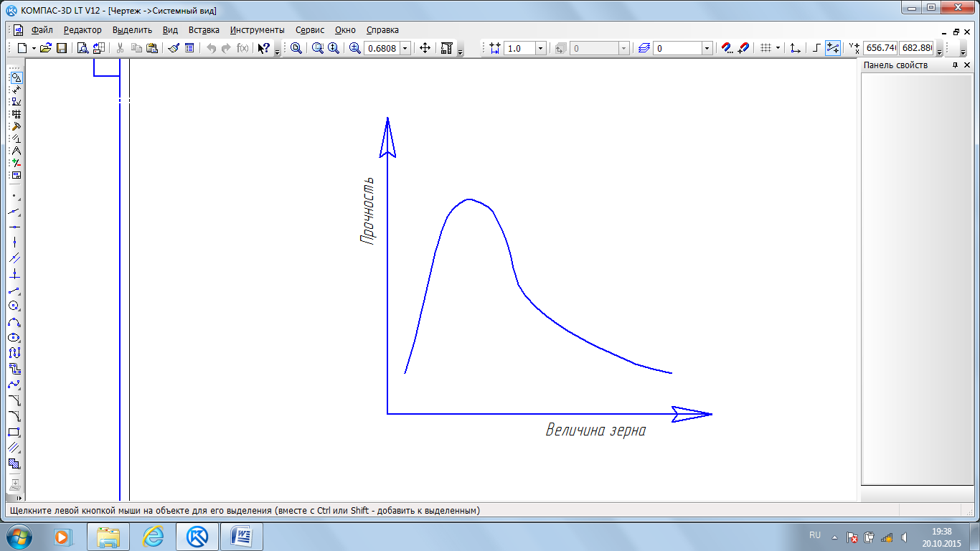Viewport: 980px width, 551px height.
Task: Click the X coordinate field showing 656.74
Action: [880, 48]
